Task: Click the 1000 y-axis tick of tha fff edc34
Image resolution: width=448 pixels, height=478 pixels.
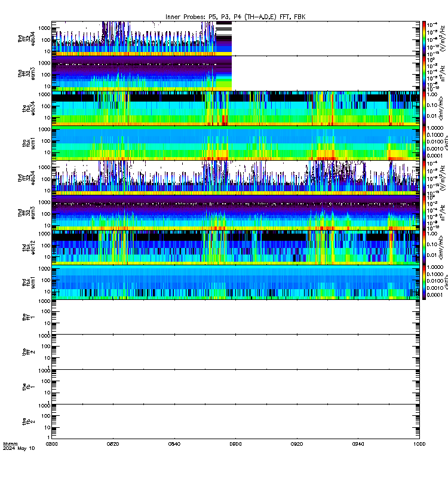Action: [44, 28]
